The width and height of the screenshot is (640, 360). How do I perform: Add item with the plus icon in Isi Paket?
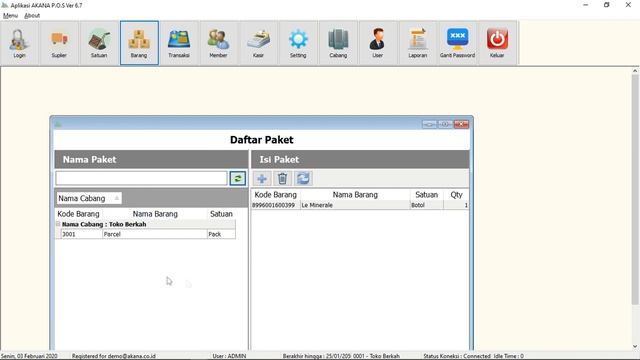262,178
